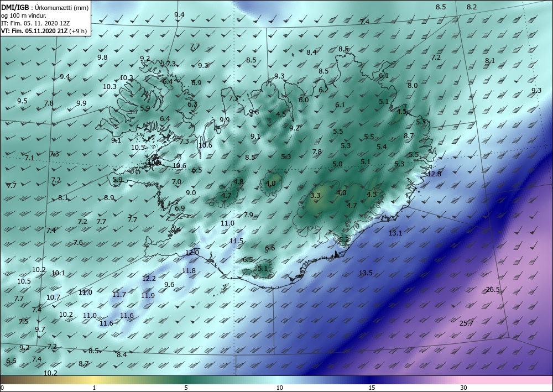The image size is (553, 392).
Task: Click the 5.2 value near the south coast
Action: (x=344, y=240)
